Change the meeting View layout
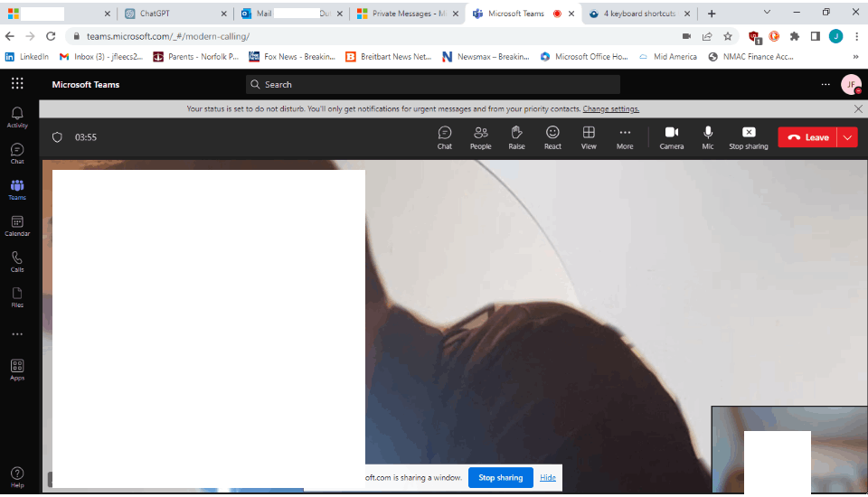The height and width of the screenshot is (497, 868). (589, 137)
